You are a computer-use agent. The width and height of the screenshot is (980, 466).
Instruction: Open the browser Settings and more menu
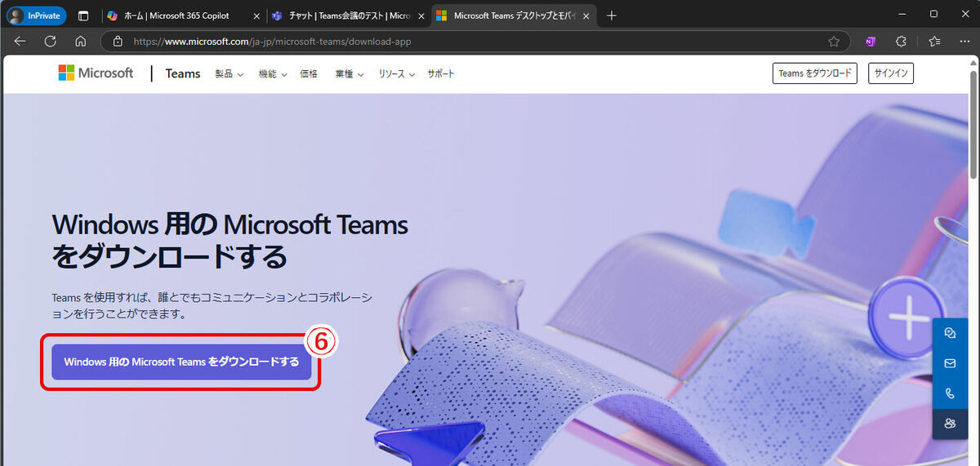point(964,41)
